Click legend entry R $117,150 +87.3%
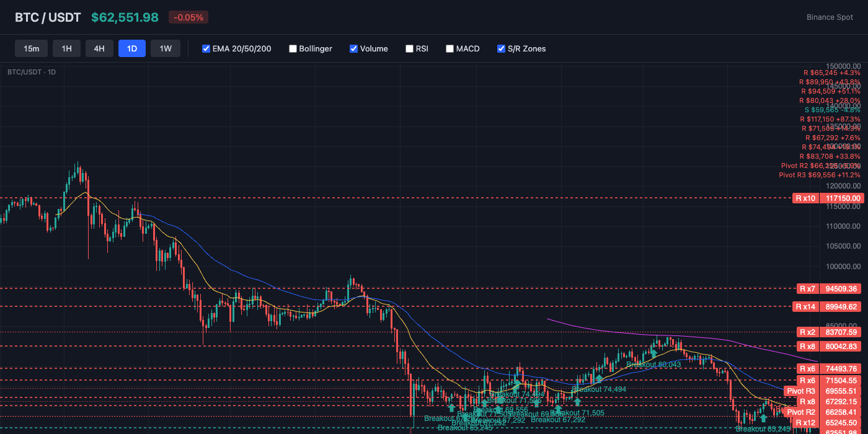The width and height of the screenshot is (868, 434). click(830, 119)
